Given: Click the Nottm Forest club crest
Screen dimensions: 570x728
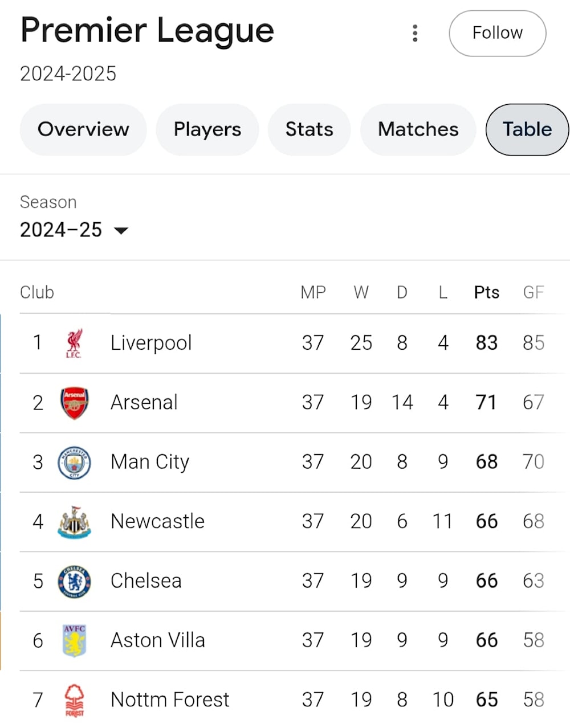Looking at the screenshot, I should point(74,700).
